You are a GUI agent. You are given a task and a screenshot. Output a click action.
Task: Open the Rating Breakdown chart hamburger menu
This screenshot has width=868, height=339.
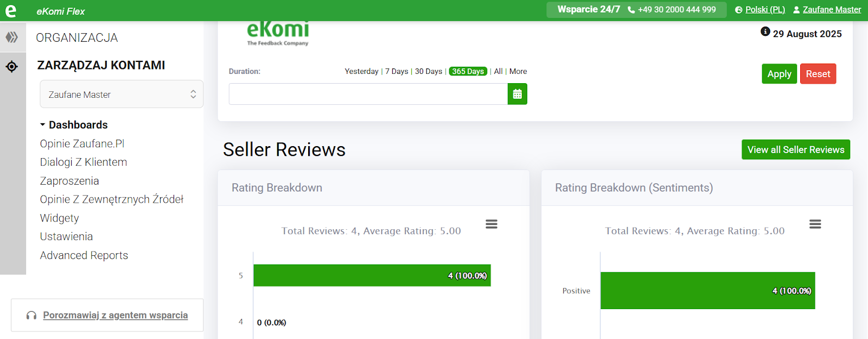point(492,224)
